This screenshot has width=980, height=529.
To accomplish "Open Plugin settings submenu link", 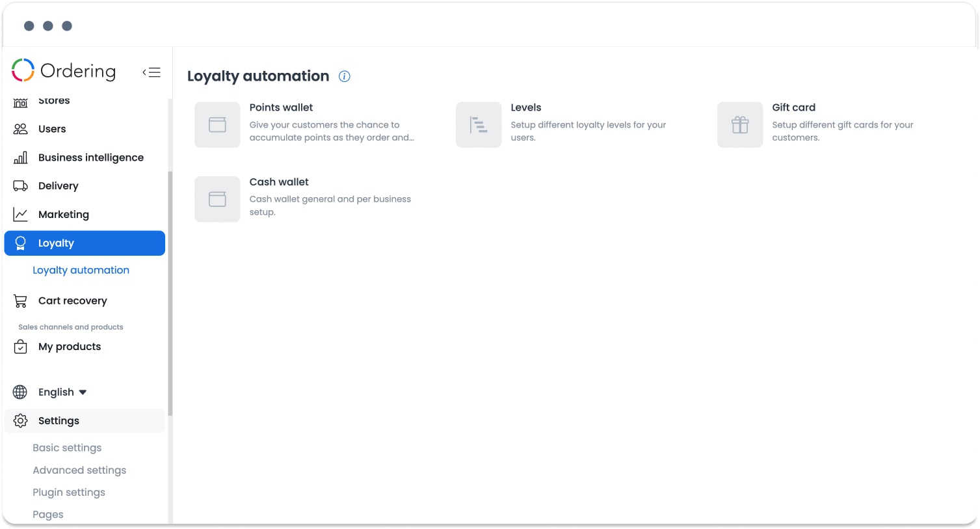I will coord(69,492).
